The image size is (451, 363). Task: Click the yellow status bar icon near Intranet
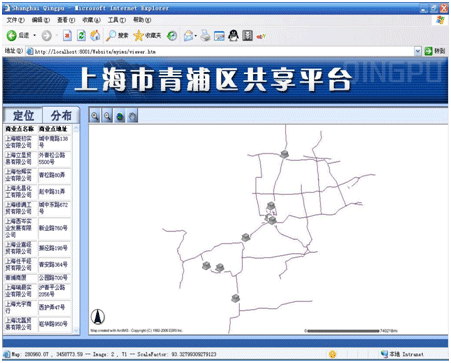click(x=332, y=354)
